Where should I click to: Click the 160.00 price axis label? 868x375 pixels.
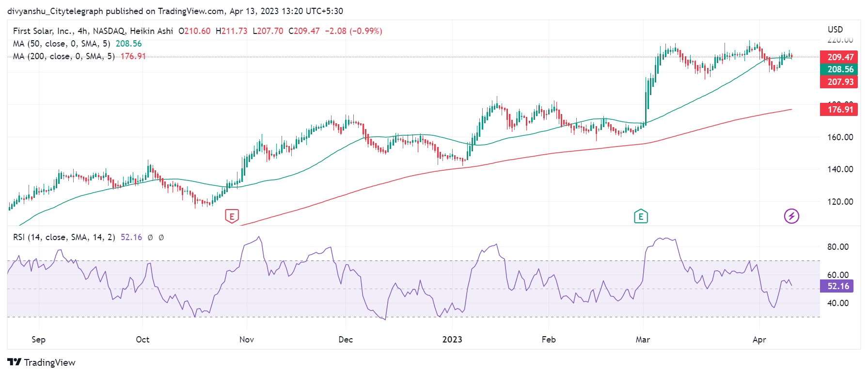click(840, 137)
